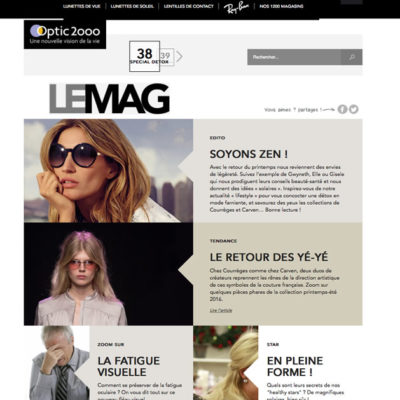Click into the Rechercher search field
The width and height of the screenshot is (400, 400).
tap(294, 57)
